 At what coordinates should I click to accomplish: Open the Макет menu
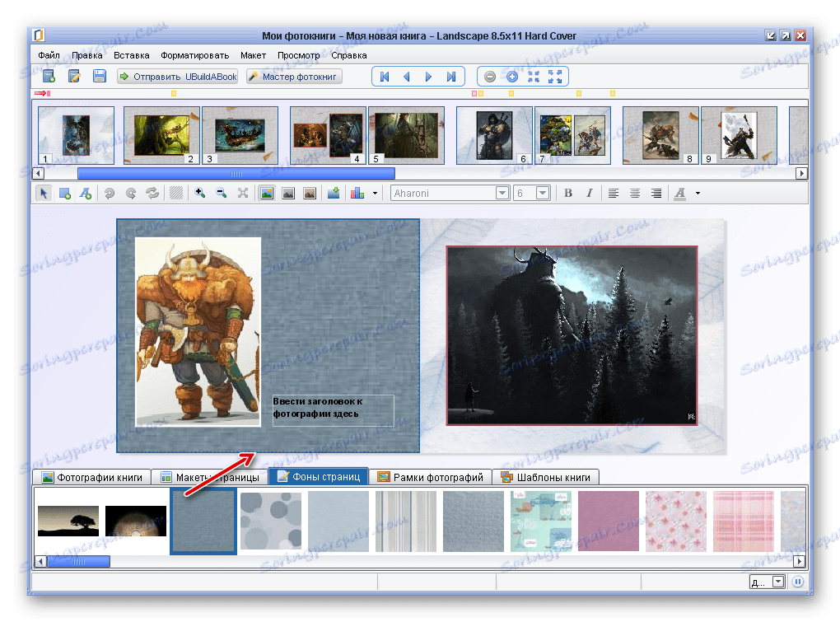tap(254, 56)
